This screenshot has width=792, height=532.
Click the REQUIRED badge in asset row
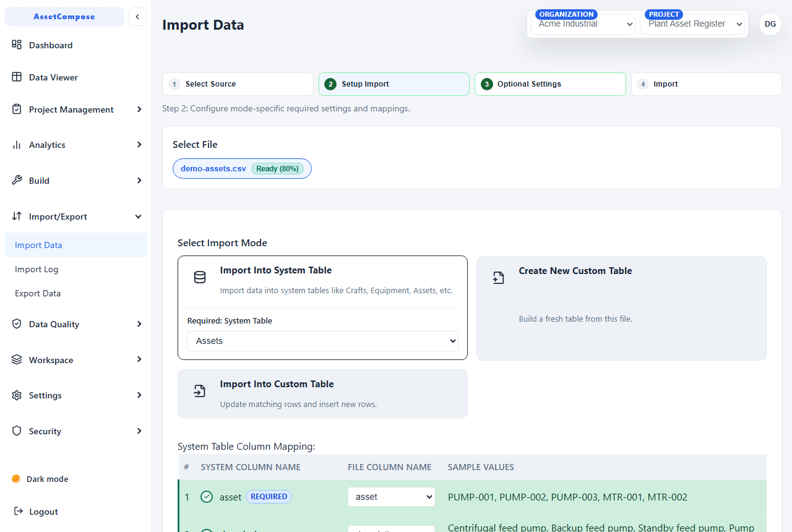coord(269,497)
